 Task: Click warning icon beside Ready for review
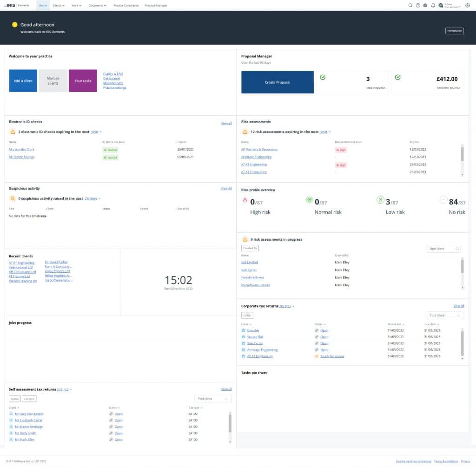coord(317,356)
